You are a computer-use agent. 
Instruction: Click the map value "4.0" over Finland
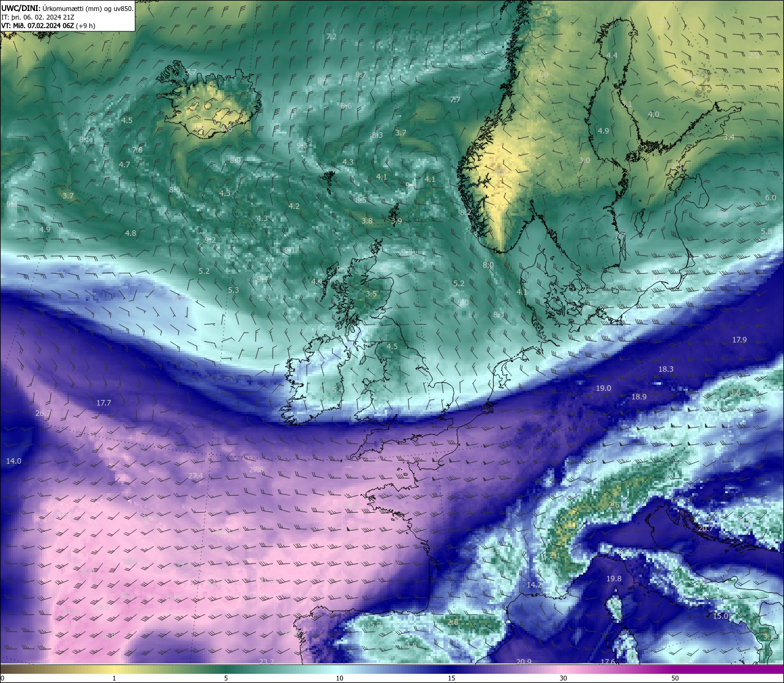(654, 115)
